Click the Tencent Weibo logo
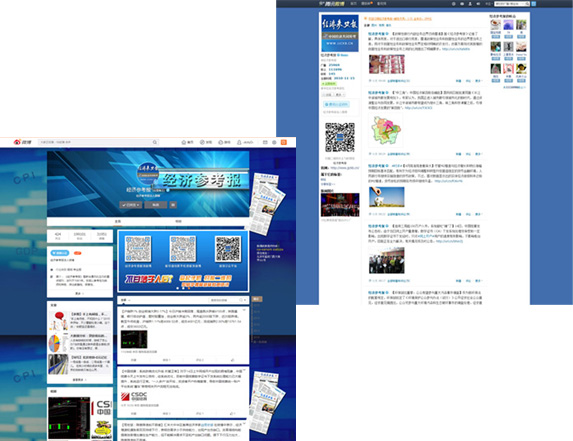 (331, 4)
